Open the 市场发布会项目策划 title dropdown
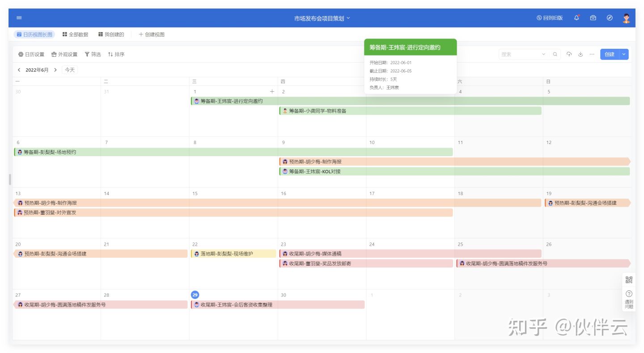Screen dimensions: 644x353 (322, 18)
